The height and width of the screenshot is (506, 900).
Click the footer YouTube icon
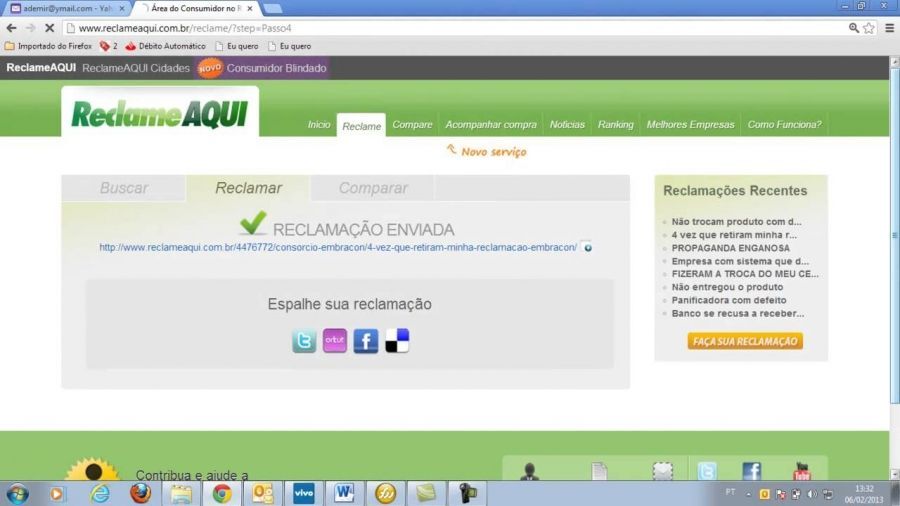[x=801, y=471]
